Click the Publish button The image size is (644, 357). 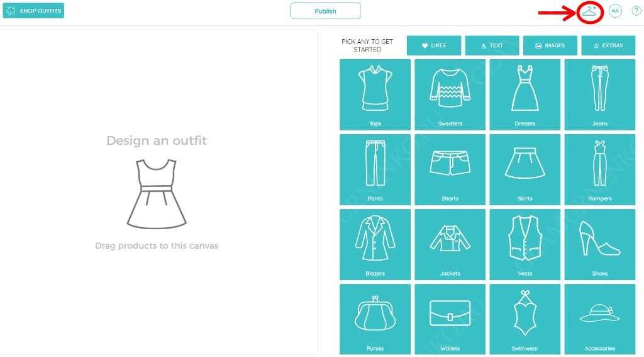pos(325,11)
